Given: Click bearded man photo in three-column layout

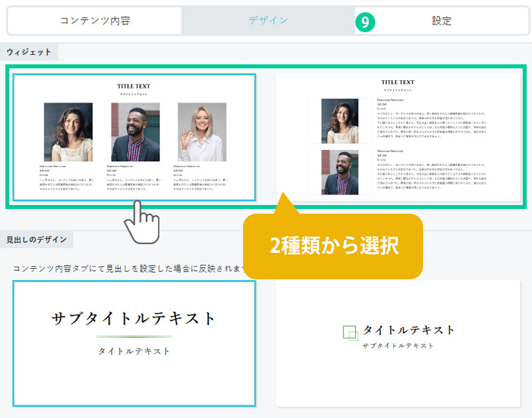Looking at the screenshot, I should [135, 132].
